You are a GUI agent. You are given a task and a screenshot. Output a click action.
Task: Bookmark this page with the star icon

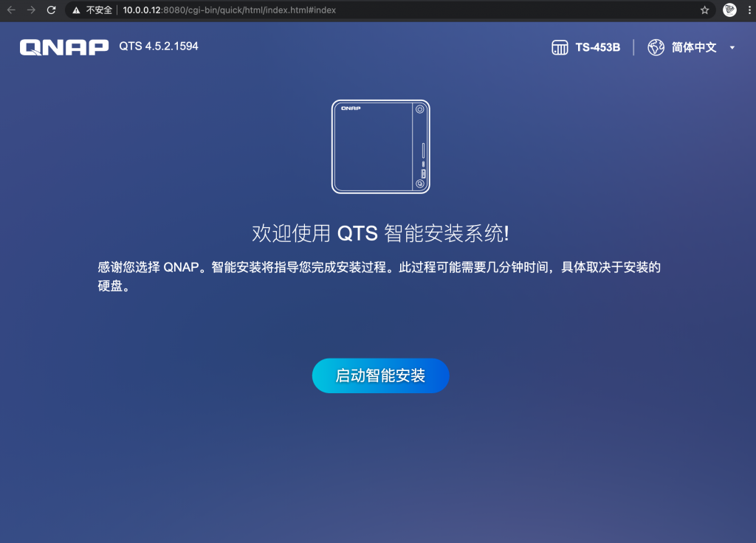pyautogui.click(x=704, y=10)
